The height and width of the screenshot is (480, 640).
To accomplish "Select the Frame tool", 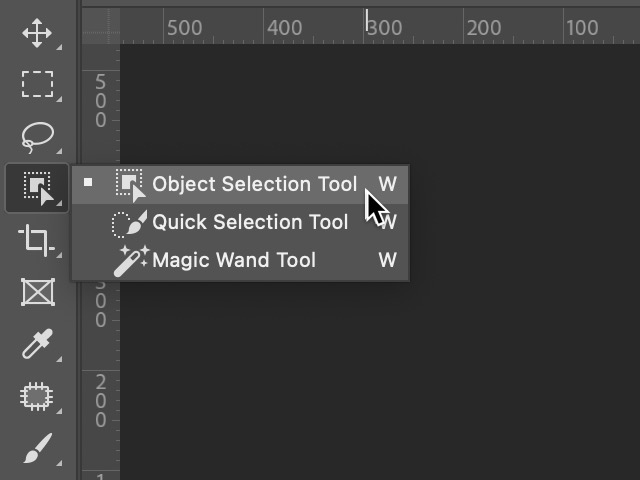I will [37, 292].
